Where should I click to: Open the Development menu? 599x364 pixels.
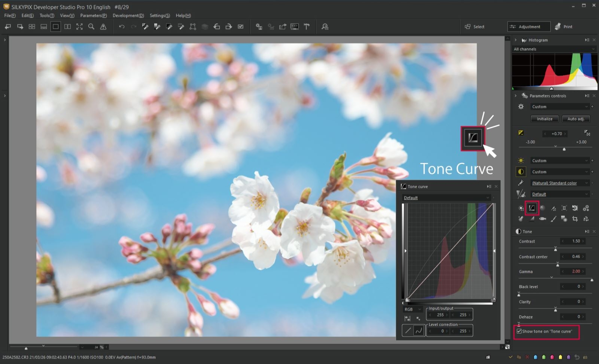(128, 15)
